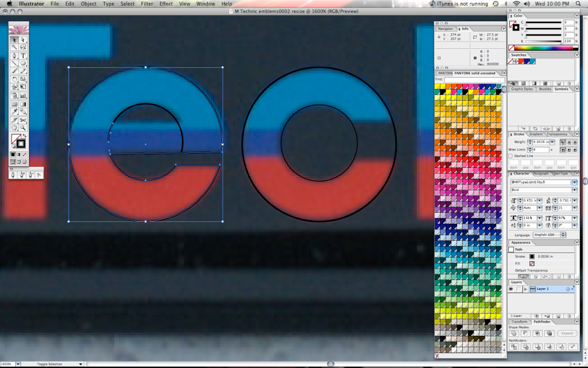The width and height of the screenshot is (588, 368).
Task: Set toolbox fill mode to Color
Action: click(13, 154)
